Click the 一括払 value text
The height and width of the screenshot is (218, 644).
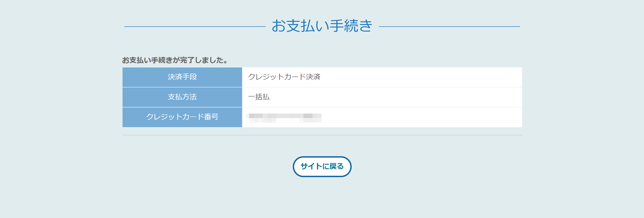(x=259, y=97)
